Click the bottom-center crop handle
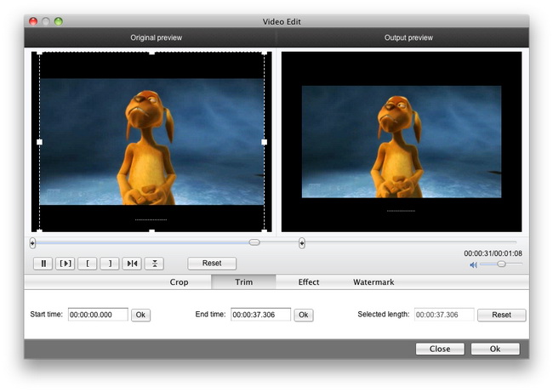Screen dimensions: 553x392 151,231
